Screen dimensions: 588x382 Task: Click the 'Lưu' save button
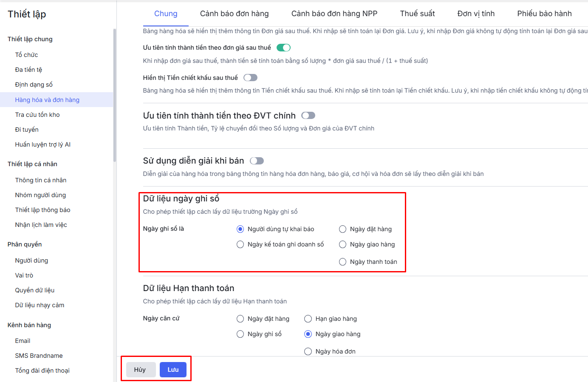pos(173,370)
